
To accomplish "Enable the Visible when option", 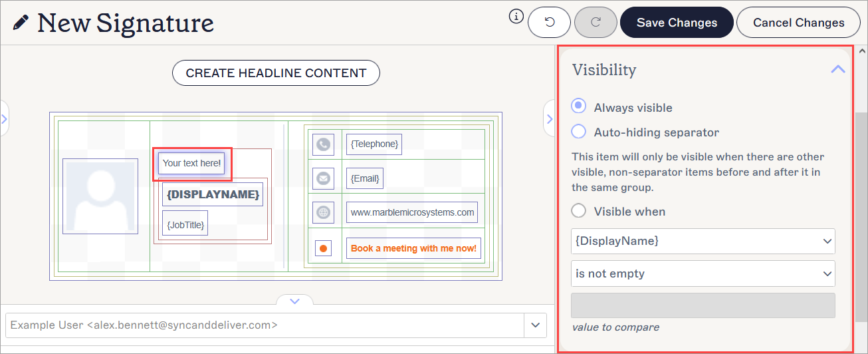I will click(579, 211).
